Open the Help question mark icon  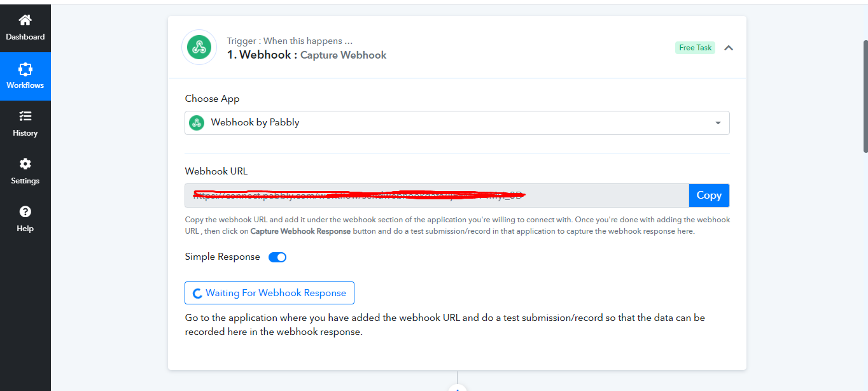25,211
